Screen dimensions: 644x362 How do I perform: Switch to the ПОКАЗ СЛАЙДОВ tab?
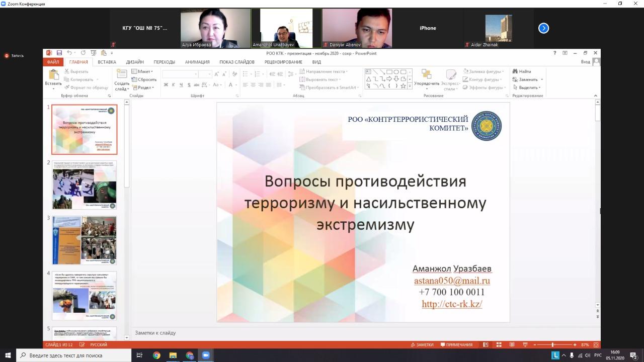(x=236, y=62)
